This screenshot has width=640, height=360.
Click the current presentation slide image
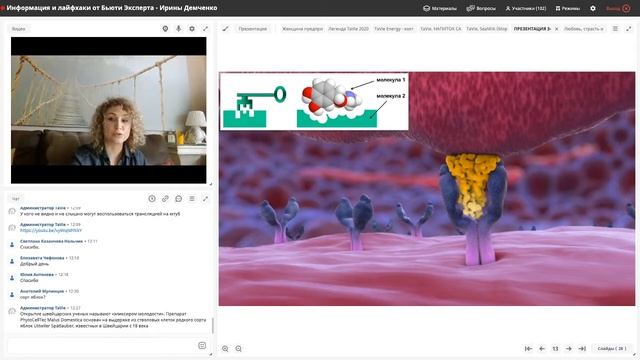(427, 189)
